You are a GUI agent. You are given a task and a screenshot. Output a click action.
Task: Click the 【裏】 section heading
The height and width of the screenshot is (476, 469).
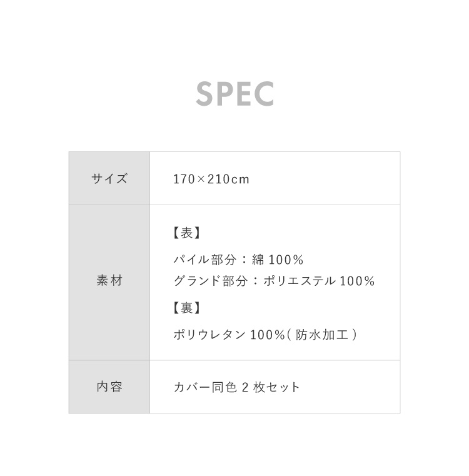pos(186,308)
